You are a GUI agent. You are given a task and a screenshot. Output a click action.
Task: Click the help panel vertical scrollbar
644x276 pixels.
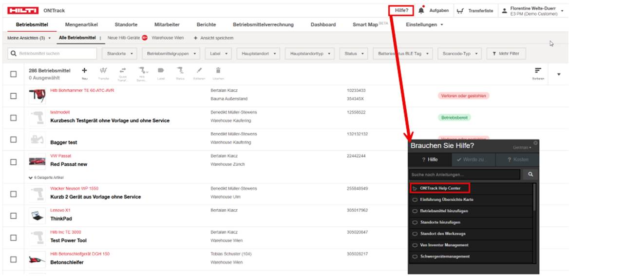(535, 197)
